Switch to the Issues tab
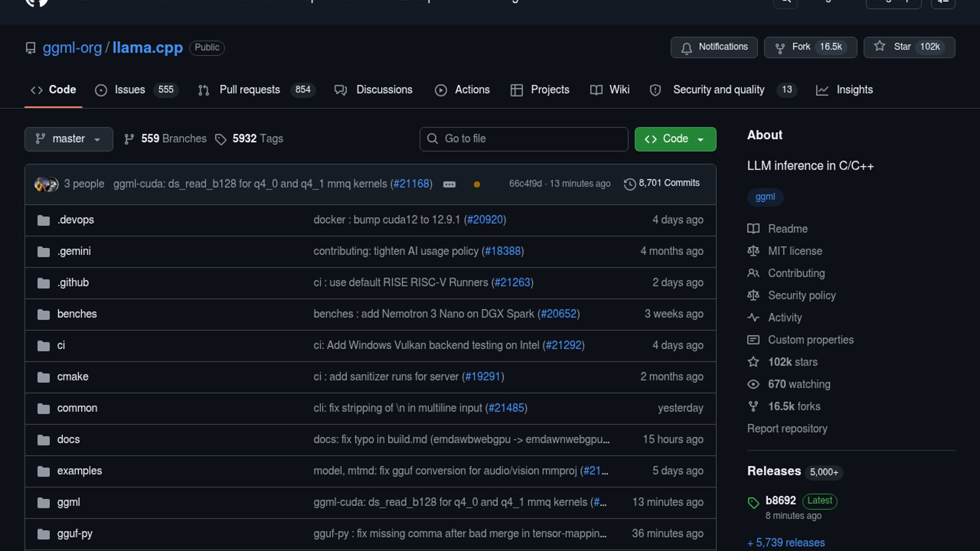The image size is (980, 551). pos(130,90)
